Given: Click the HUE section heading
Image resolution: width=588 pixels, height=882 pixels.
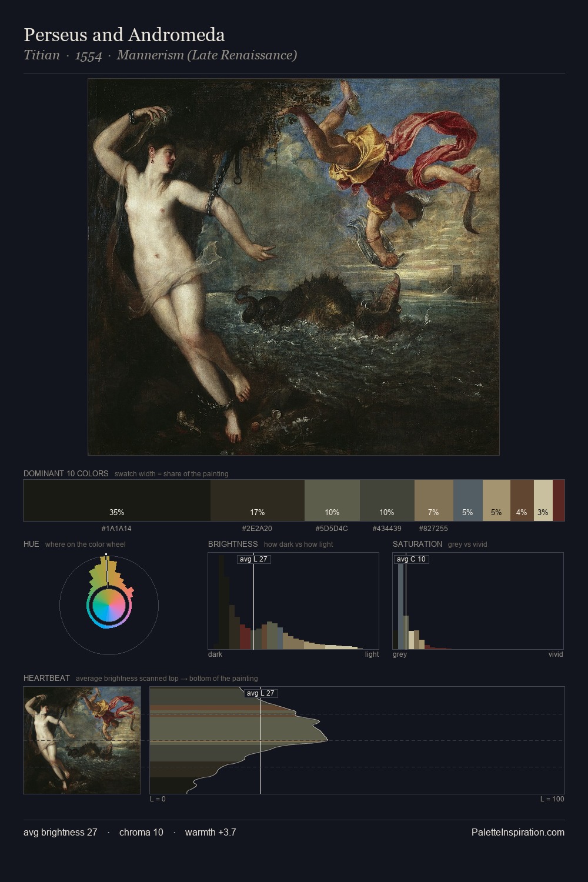Looking at the screenshot, I should (x=31, y=544).
